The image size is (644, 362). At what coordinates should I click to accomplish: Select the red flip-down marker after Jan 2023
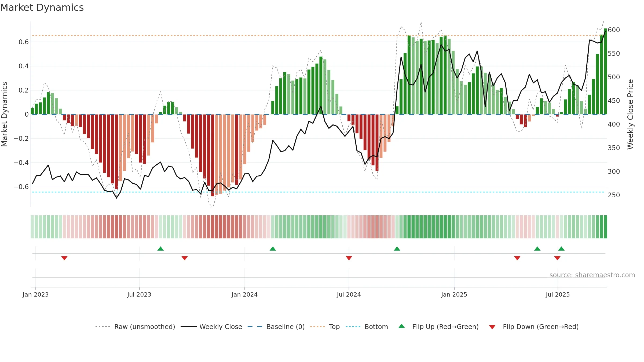[x=64, y=258]
